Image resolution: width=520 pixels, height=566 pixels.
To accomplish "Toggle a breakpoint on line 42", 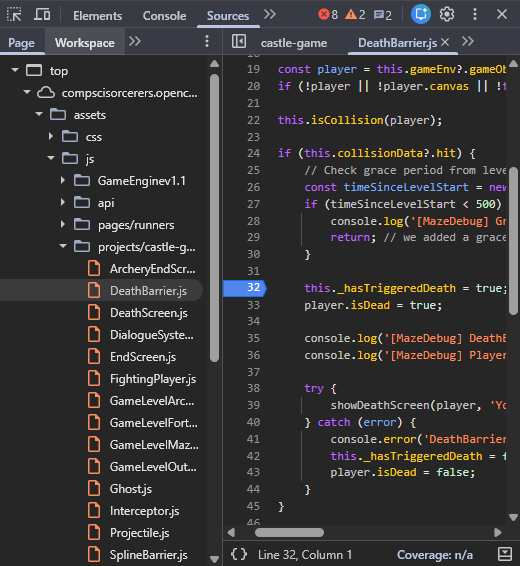I will click(x=254, y=456).
